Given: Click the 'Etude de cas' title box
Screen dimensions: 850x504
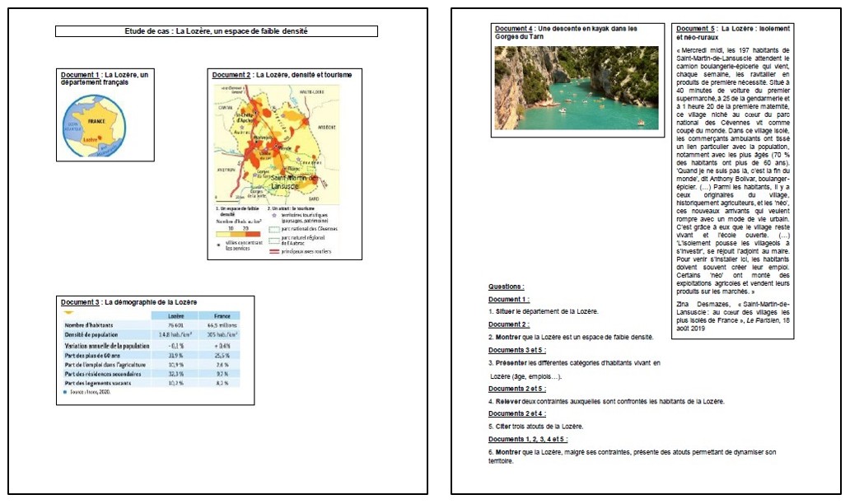Looking at the screenshot, I should (216, 31).
